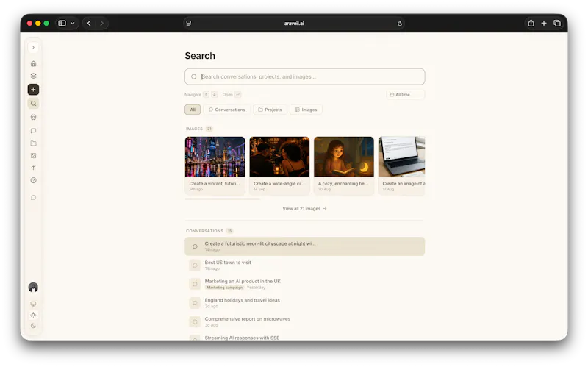
Task: Click chat icon beside 'Marketing an AI product'
Action: [195, 284]
